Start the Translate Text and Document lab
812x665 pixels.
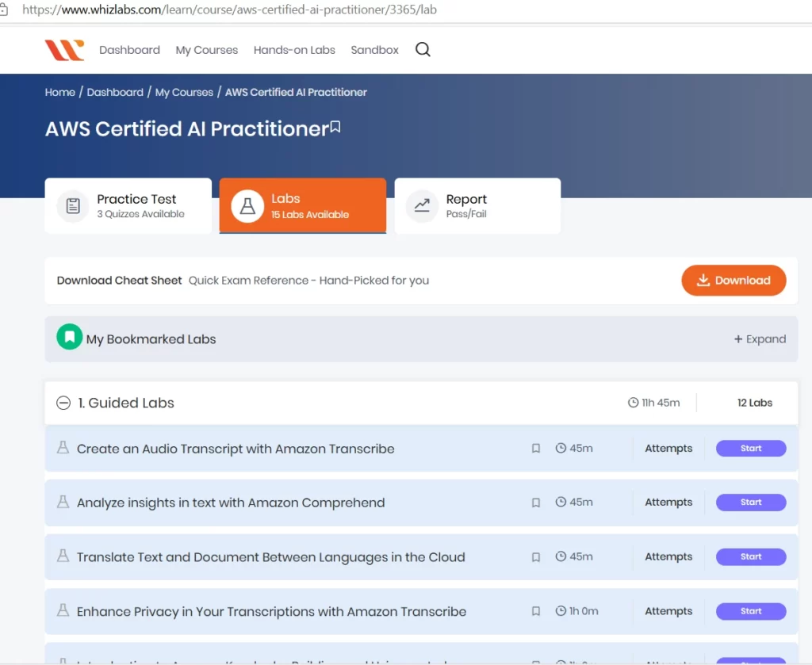tap(751, 556)
